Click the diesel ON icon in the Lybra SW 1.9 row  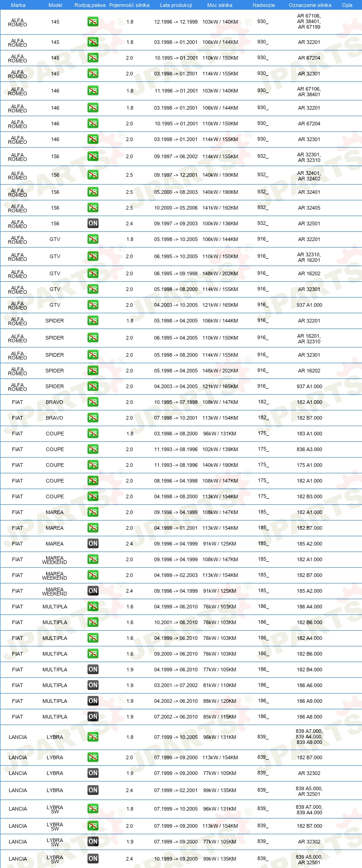click(93, 842)
